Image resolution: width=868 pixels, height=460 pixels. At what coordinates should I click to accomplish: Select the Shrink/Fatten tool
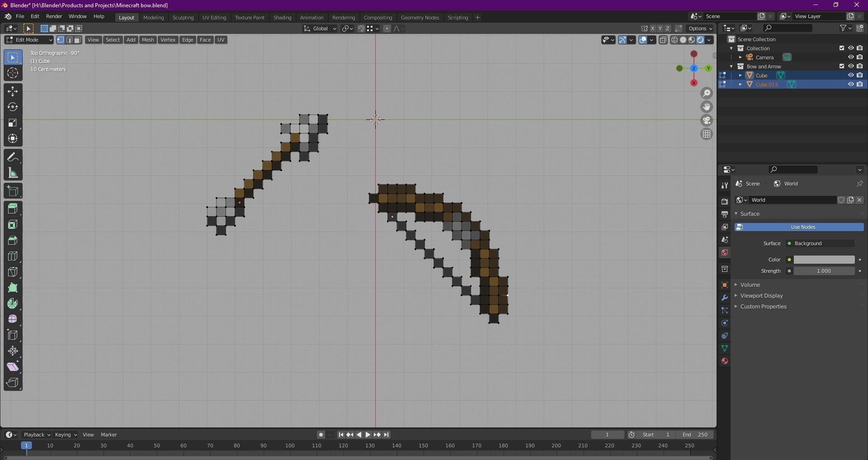tap(13, 351)
